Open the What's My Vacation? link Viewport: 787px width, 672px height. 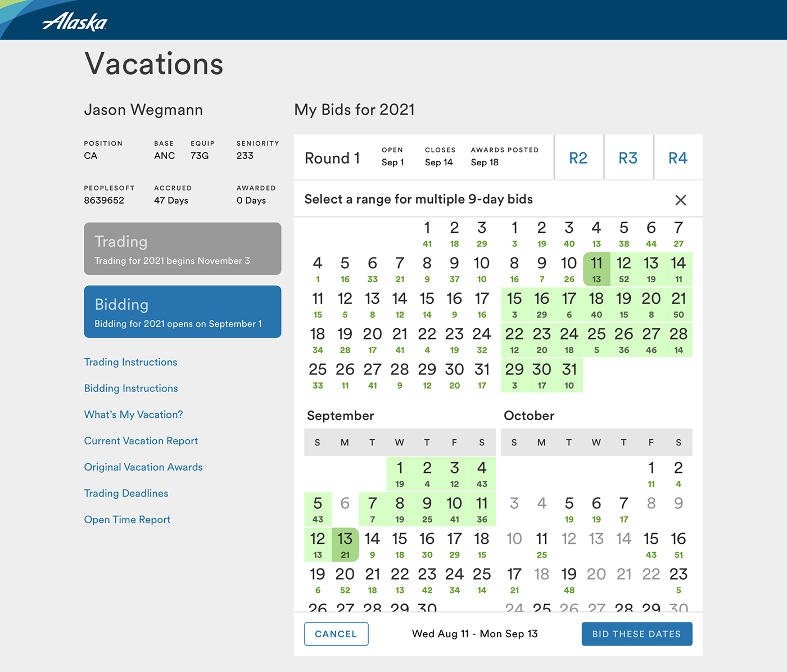(x=134, y=414)
